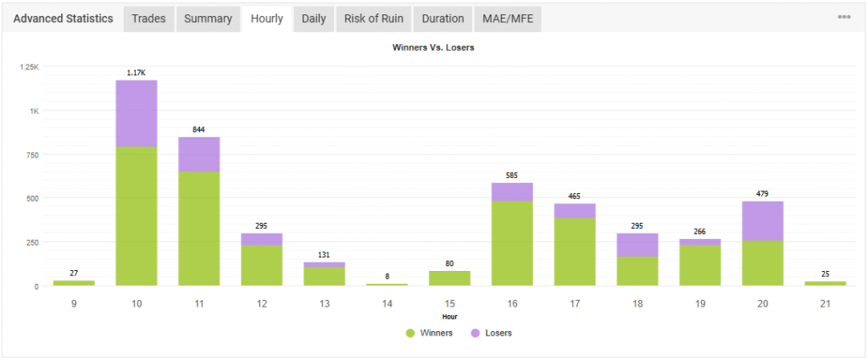This screenshot has width=868, height=360.
Task: Select the Hourly tab
Action: [267, 19]
